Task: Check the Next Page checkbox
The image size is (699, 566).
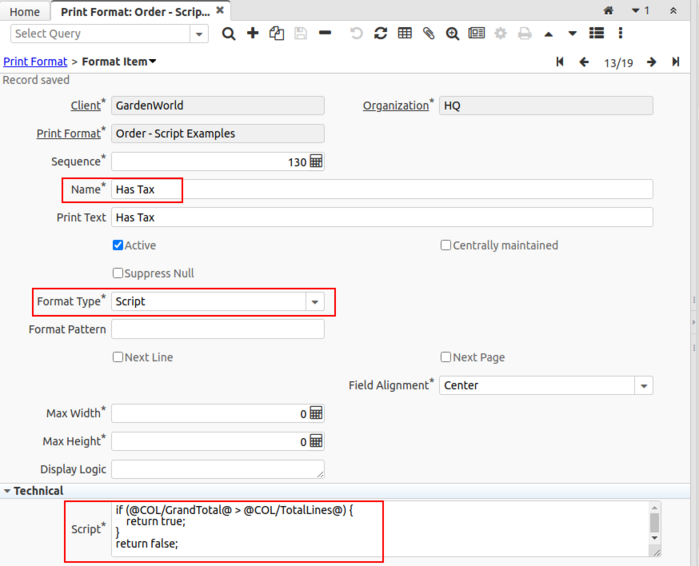Action: coord(446,357)
